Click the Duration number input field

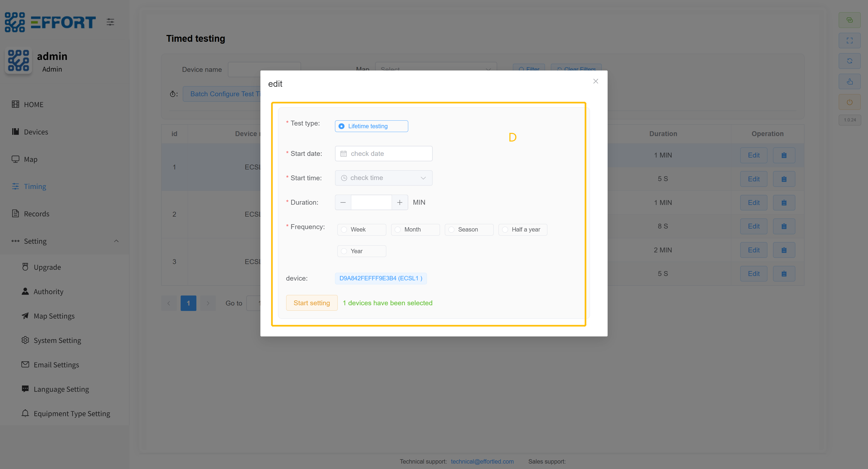tap(371, 202)
